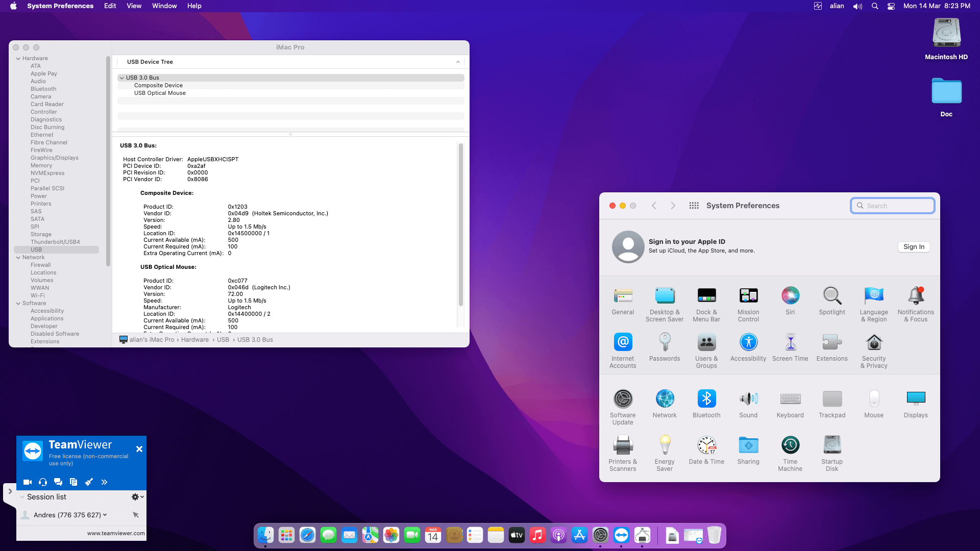
Task: Go back in System Preferences
Action: [x=654, y=206]
